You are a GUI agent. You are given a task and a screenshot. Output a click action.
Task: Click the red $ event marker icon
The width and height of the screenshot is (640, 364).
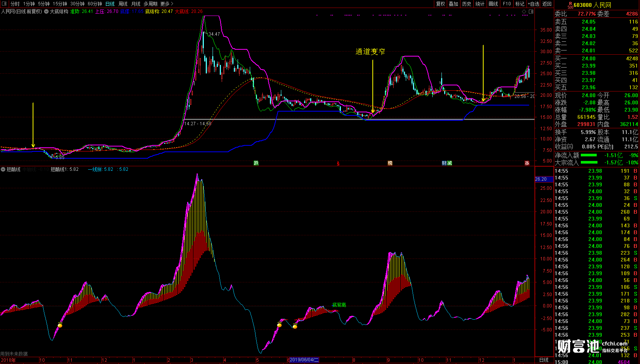click(x=338, y=164)
